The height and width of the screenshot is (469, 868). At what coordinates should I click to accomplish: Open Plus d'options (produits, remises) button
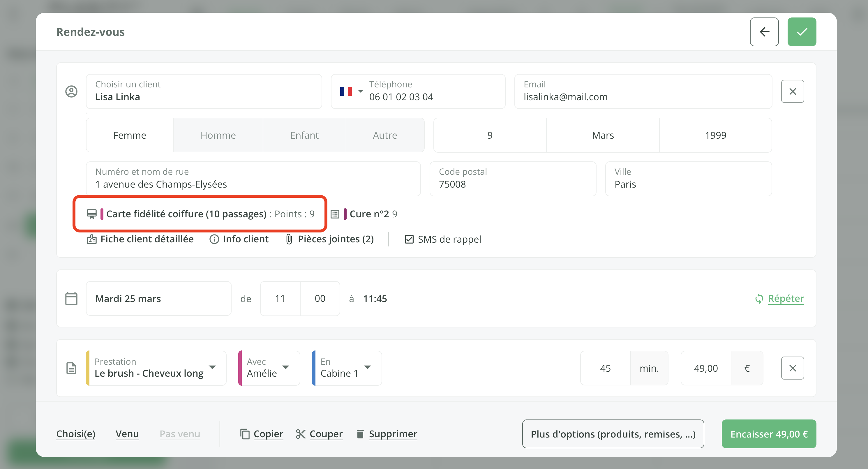tap(613, 434)
